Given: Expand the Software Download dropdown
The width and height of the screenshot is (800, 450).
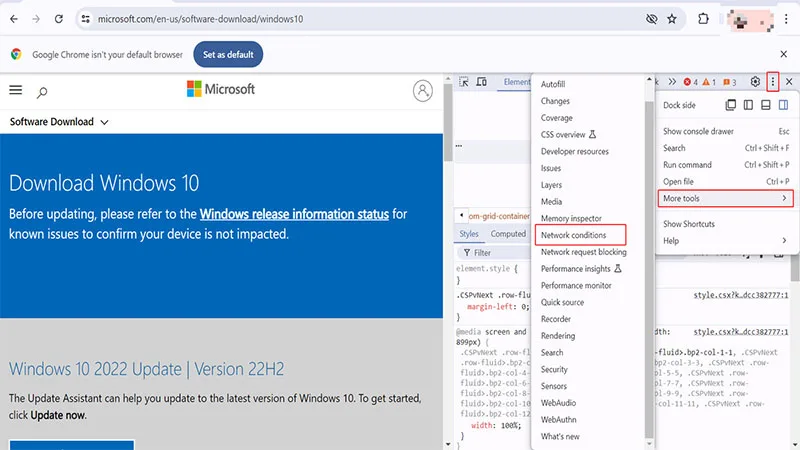Looking at the screenshot, I should 59,122.
